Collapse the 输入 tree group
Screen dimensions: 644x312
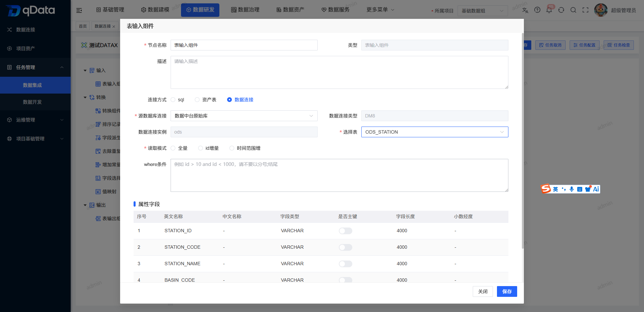point(85,71)
